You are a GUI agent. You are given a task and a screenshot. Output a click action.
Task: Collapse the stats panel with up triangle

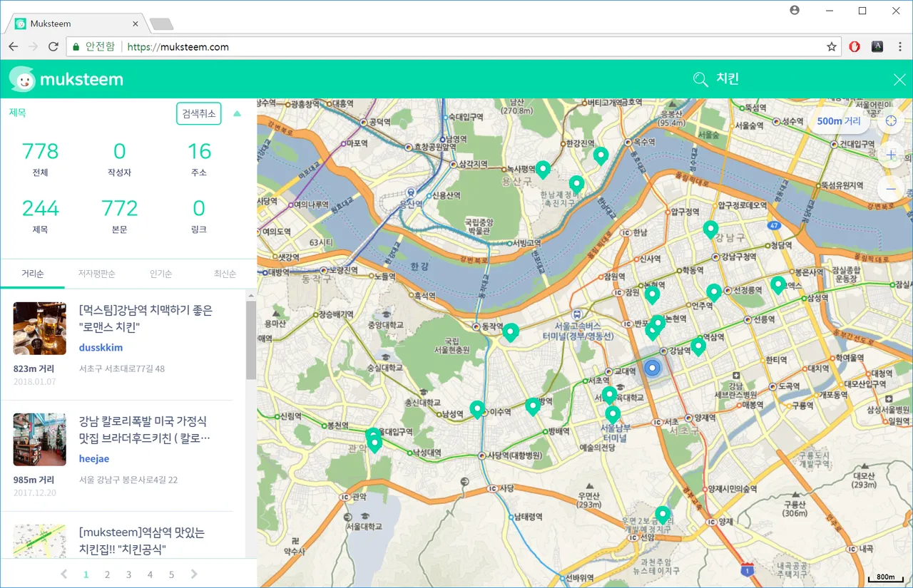[x=238, y=113]
